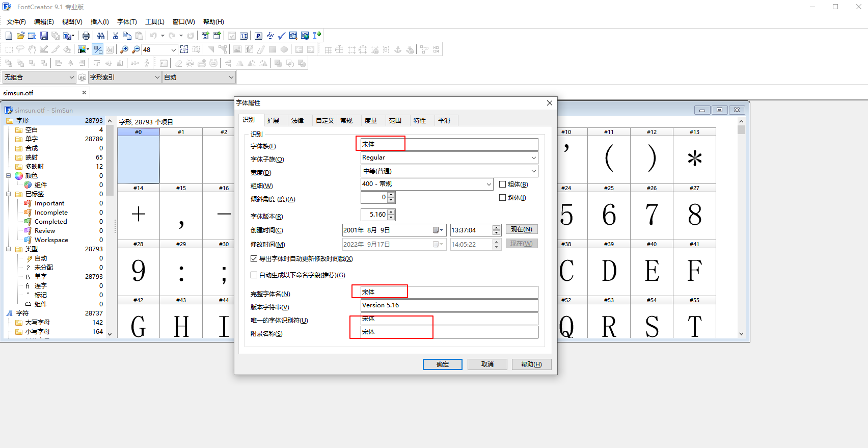This screenshot has width=868, height=448.
Task: Open the 文件(F) menu
Action: pyautogui.click(x=16, y=22)
